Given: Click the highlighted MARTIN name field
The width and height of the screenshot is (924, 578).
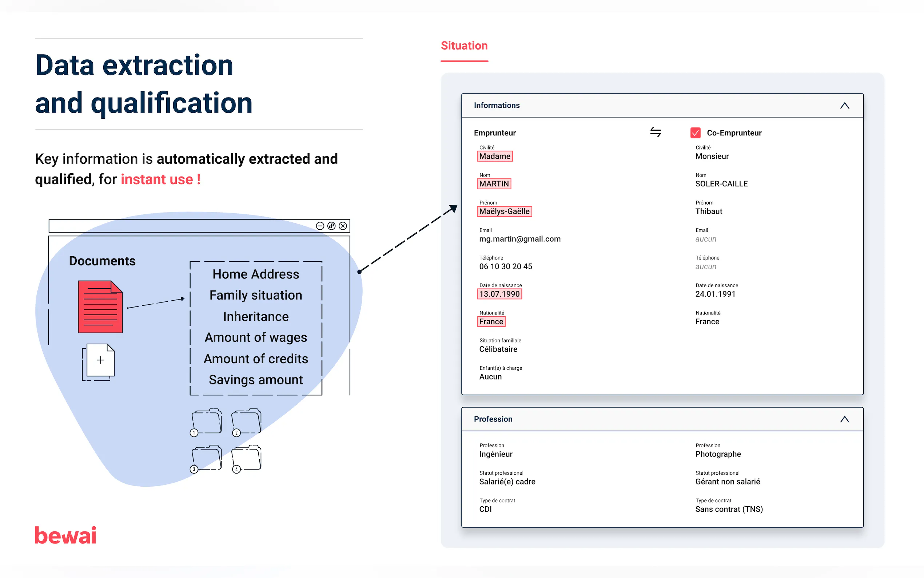Looking at the screenshot, I should [494, 184].
